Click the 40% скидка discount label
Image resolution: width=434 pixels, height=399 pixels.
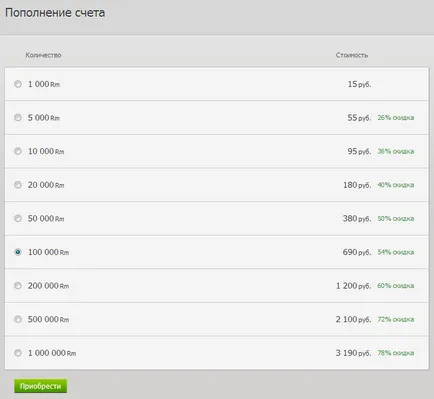(396, 185)
